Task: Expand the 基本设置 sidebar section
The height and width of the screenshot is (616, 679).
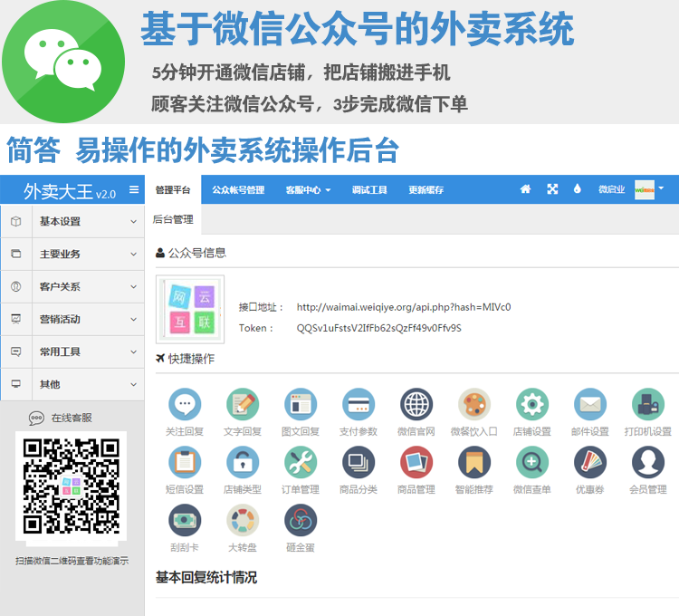Action: pyautogui.click(x=72, y=221)
